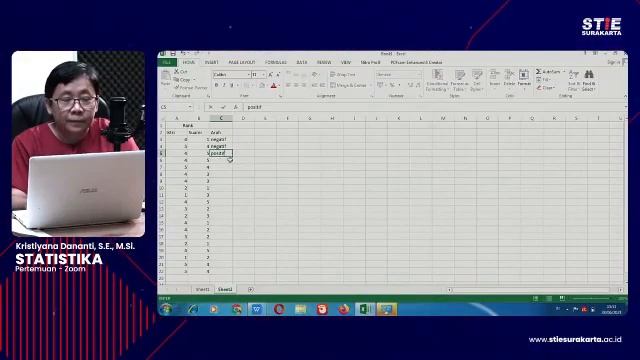This screenshot has height=360, width=640.
Task: Increase the cell indent
Action: 322,85
